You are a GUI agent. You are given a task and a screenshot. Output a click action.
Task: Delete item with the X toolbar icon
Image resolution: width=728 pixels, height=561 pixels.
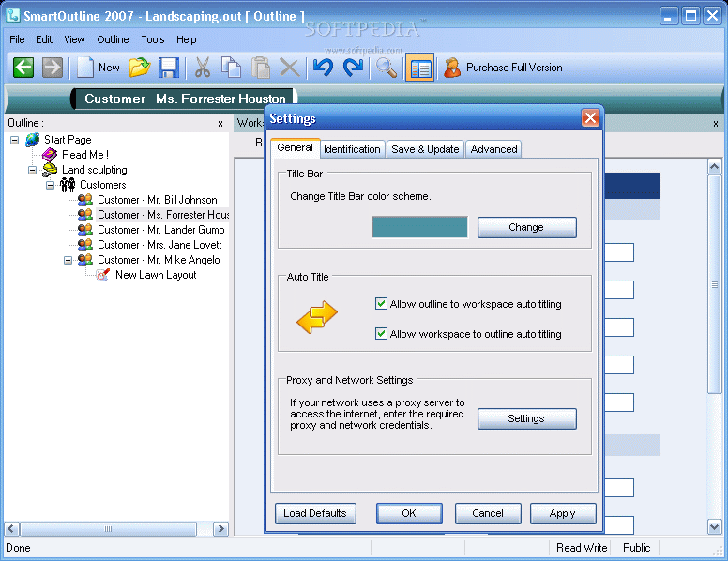click(x=289, y=68)
